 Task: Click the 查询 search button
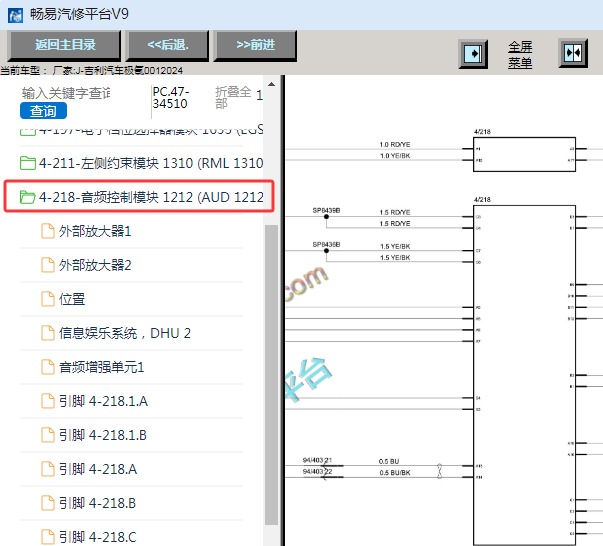point(43,111)
